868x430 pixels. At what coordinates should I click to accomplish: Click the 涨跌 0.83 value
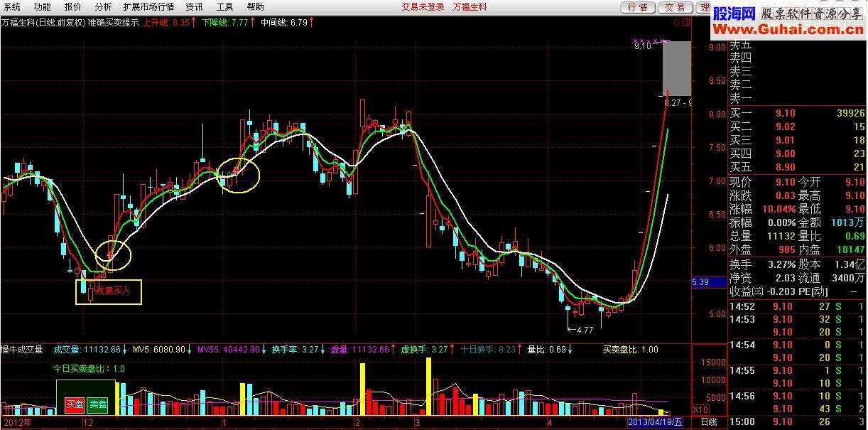(x=785, y=195)
